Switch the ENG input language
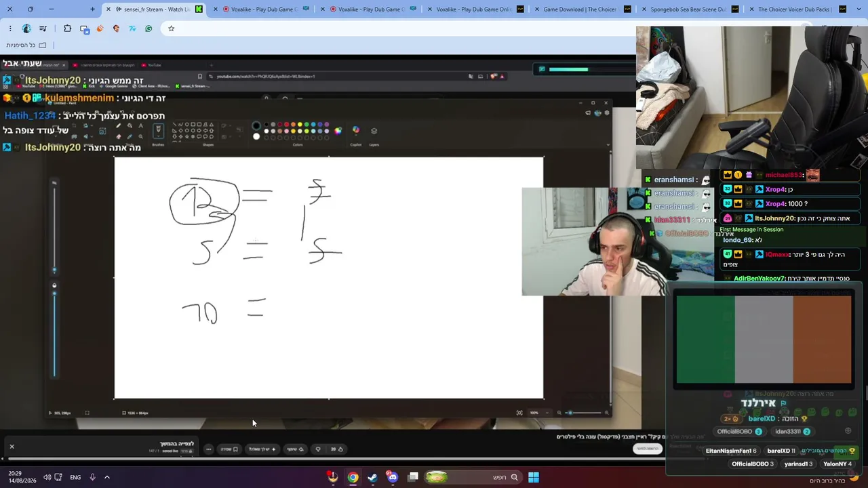Screen dimensions: 868x488 [75, 477]
